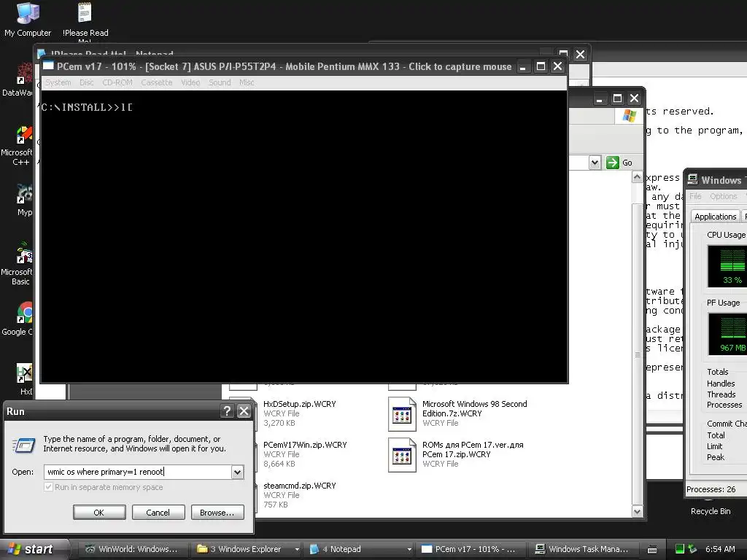Click the Start button
Viewport: 747px width, 560px height.
coord(34,549)
